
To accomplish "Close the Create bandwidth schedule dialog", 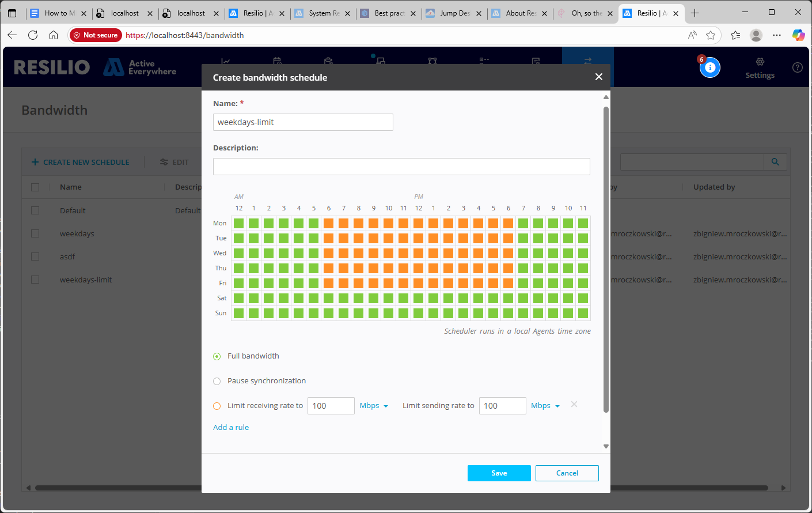I will 598,77.
